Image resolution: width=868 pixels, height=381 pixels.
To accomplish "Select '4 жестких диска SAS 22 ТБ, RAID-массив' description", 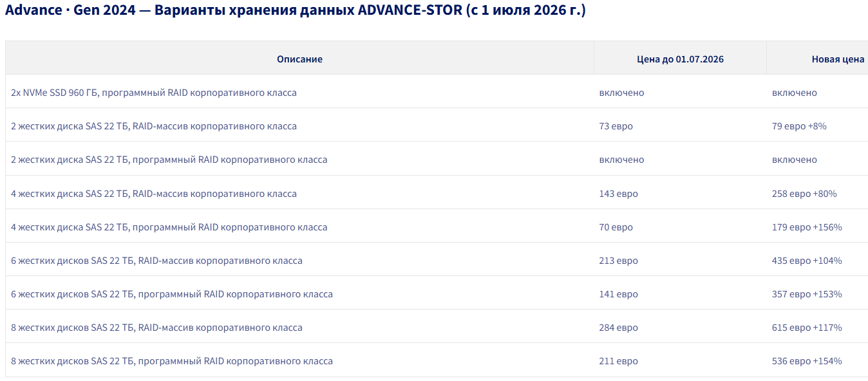I will pos(154,194).
